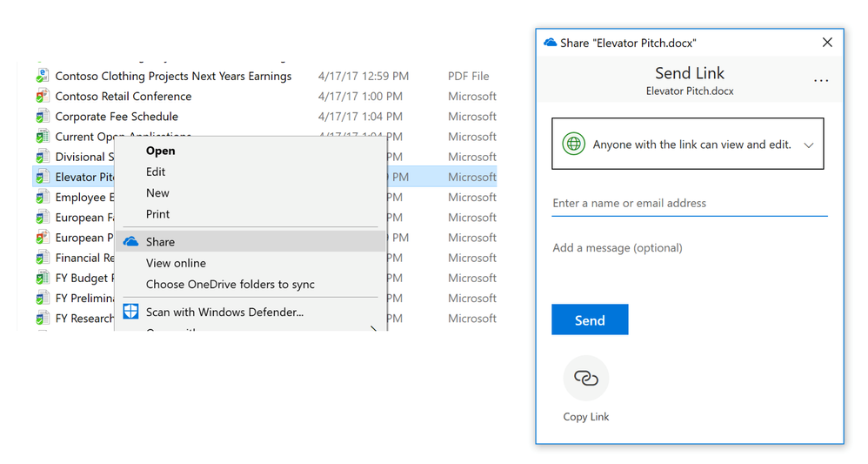Open the 'Anyone with the link' settings box
This screenshot has width=868, height=464.
point(687,145)
